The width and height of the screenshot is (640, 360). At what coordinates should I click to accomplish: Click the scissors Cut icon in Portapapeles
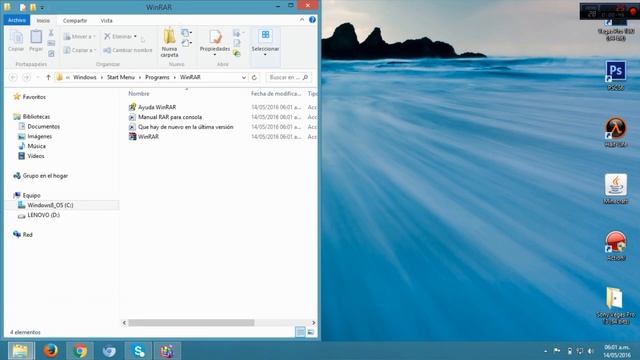coord(51,33)
